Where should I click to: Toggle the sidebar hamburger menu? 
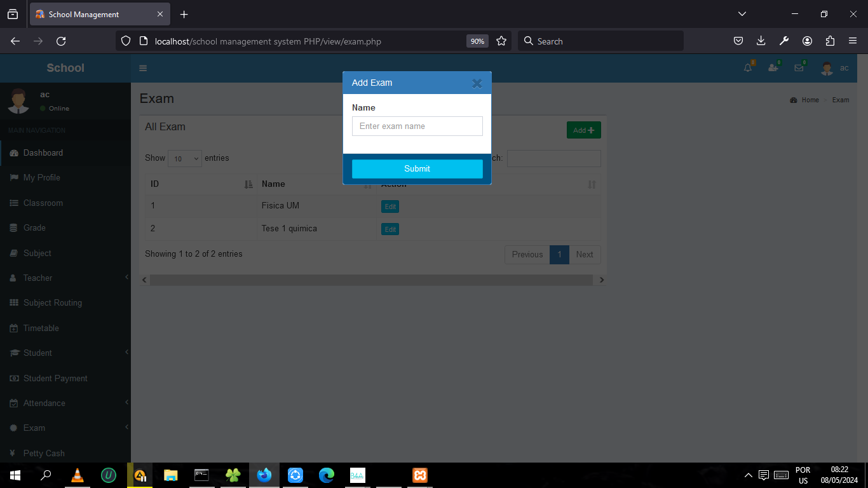(x=143, y=68)
